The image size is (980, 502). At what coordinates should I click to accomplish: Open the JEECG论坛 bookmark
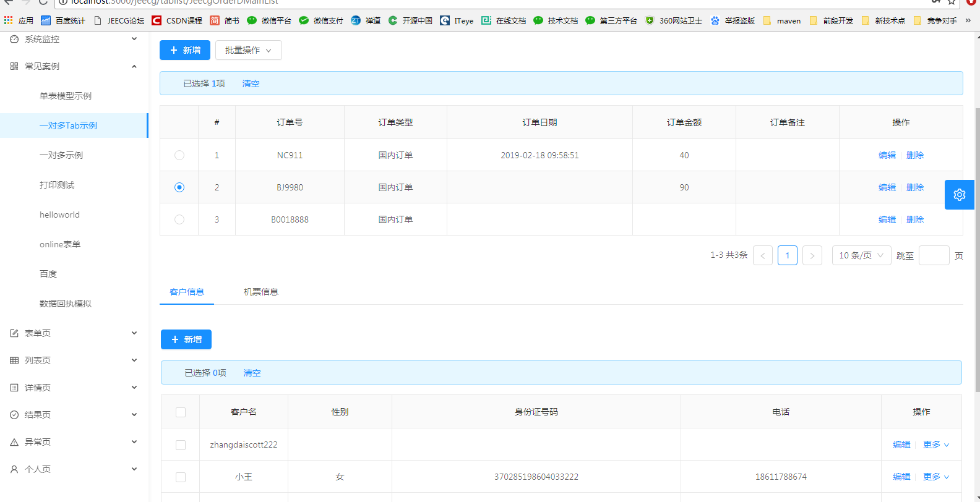tap(119, 20)
